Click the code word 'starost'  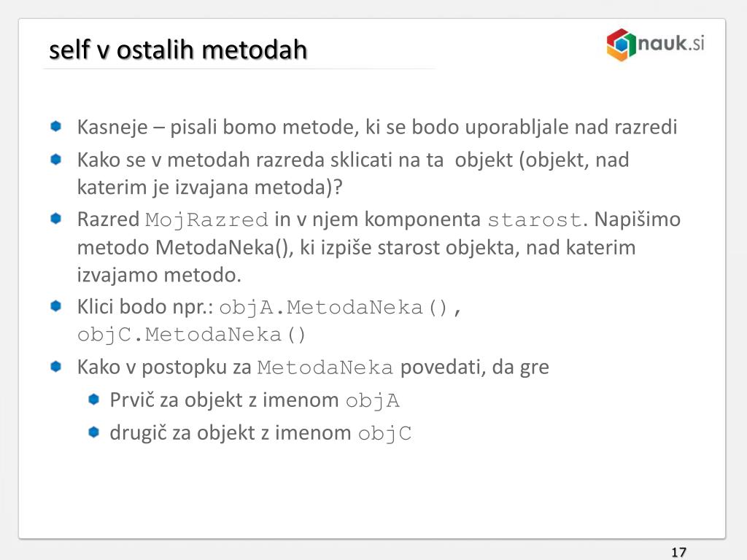coord(535,220)
